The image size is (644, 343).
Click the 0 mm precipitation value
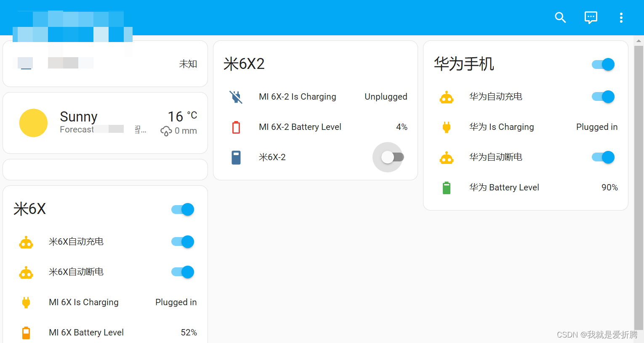pos(186,131)
